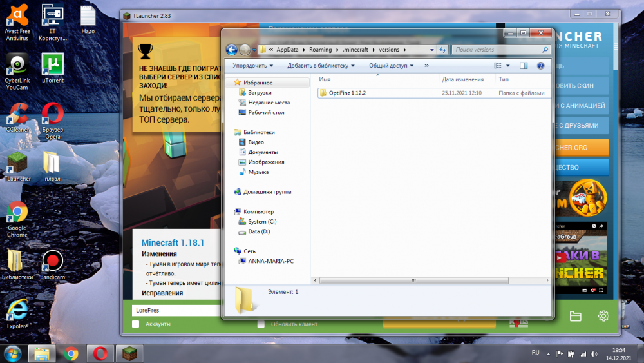The image size is (644, 363).
Task: Launch µTorrent desktop shortcut
Action: point(53,68)
